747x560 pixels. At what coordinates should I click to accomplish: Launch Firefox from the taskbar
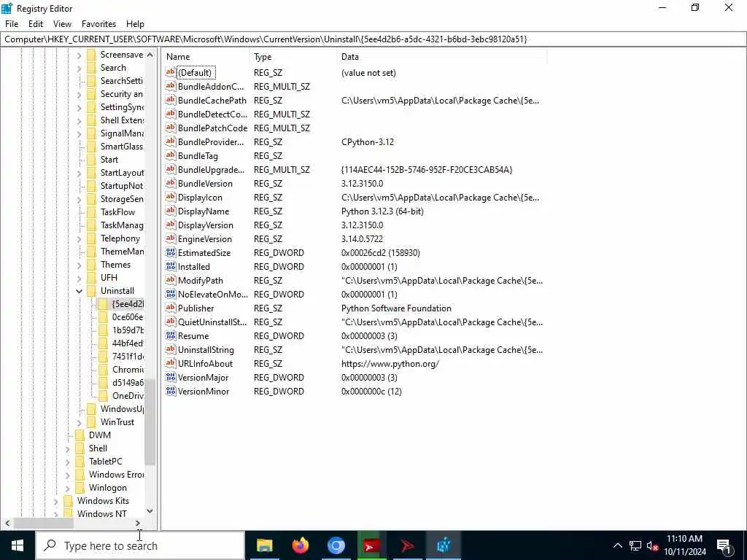300,545
